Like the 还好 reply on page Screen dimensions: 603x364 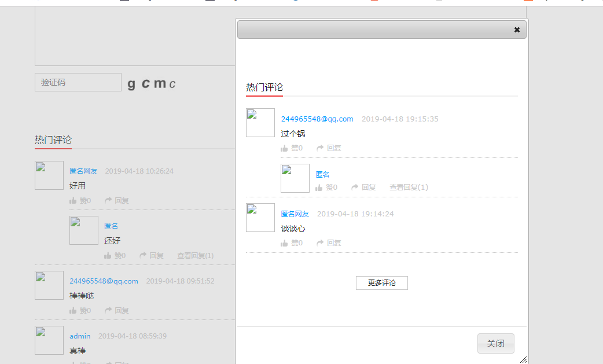[x=115, y=256]
